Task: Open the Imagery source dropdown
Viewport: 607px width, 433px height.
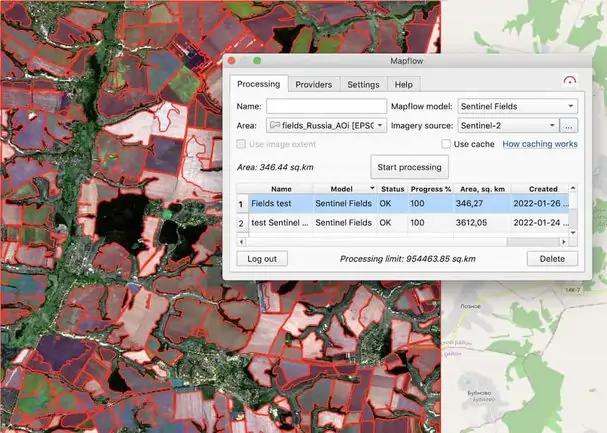Action: click(x=508, y=125)
